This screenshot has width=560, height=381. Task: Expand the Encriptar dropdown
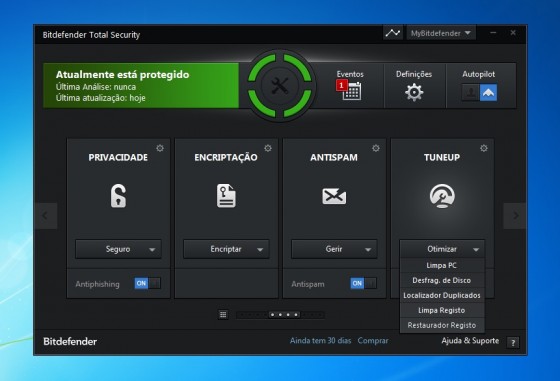click(x=226, y=249)
